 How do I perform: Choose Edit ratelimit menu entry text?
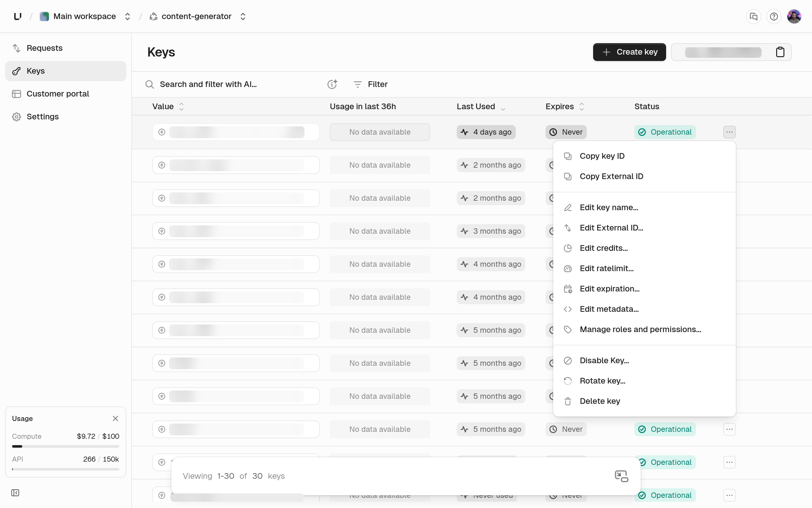[606, 269]
